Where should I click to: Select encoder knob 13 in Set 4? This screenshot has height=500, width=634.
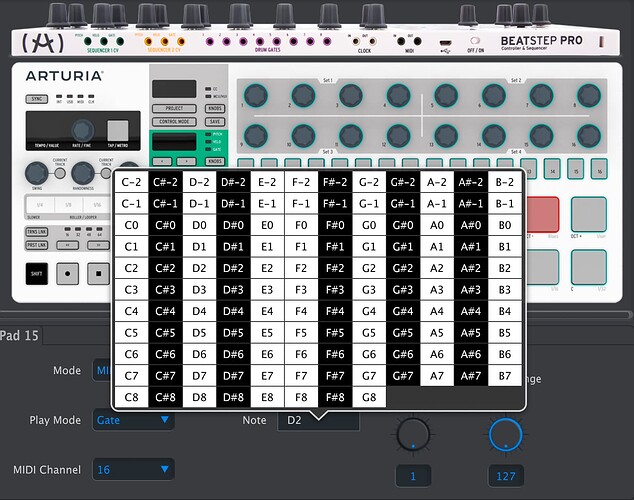point(446,136)
